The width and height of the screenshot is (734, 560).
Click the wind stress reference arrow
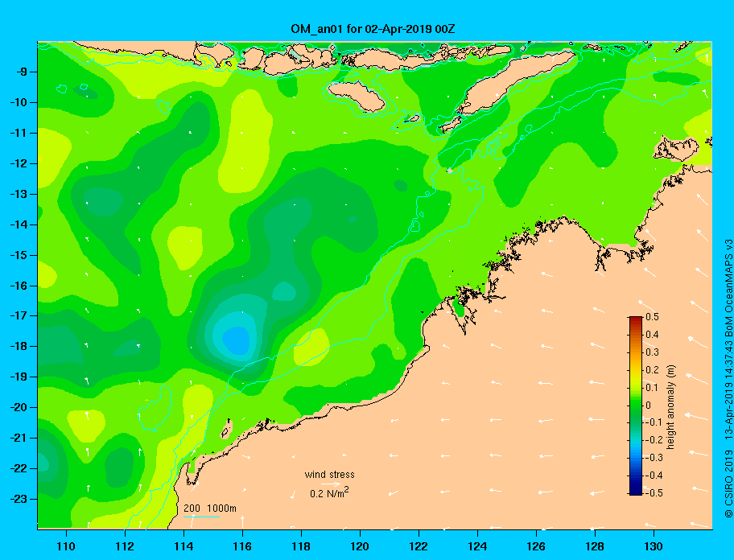click(331, 484)
